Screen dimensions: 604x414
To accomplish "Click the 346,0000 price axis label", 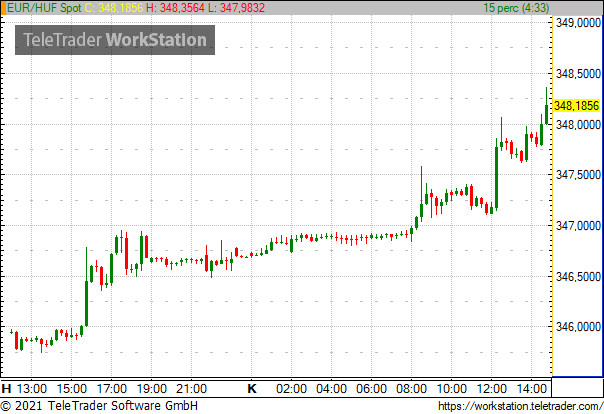I will [x=578, y=327].
